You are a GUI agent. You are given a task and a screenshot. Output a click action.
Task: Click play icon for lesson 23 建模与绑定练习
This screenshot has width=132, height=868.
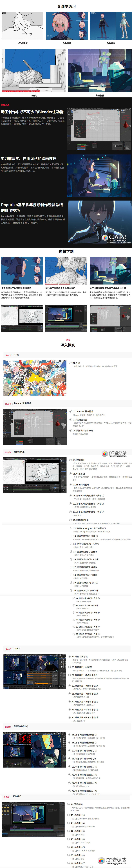pyautogui.click(x=74, y=613)
